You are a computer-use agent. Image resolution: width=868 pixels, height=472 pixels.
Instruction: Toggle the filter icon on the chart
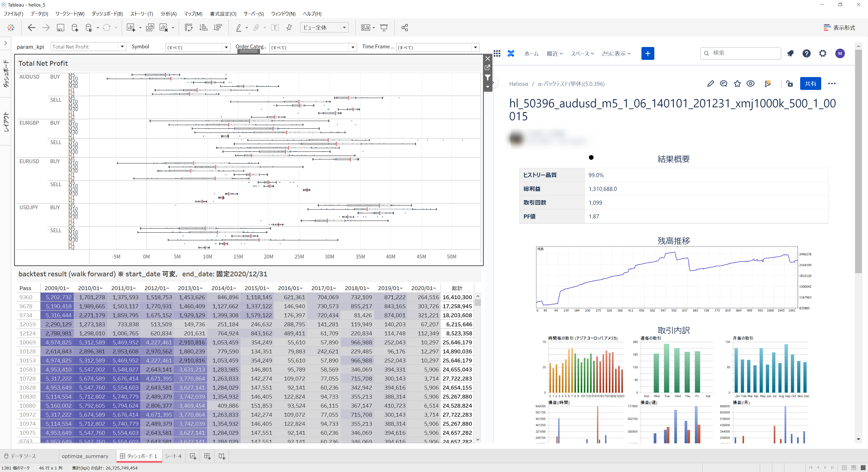tap(487, 77)
